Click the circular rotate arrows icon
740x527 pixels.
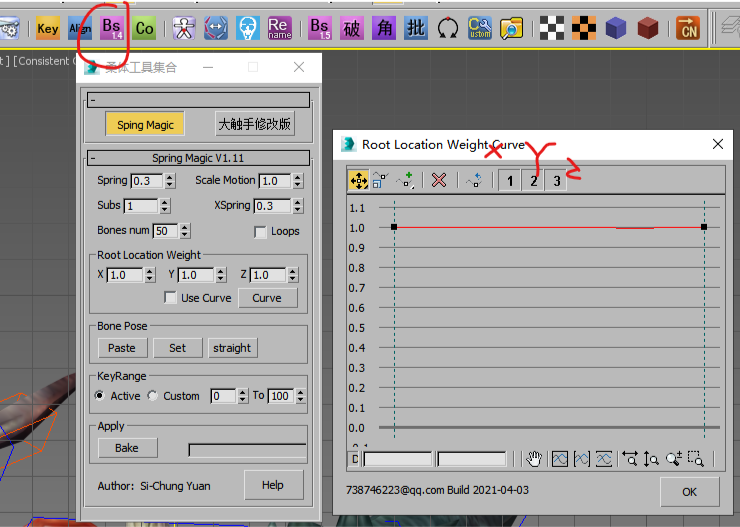pos(448,28)
